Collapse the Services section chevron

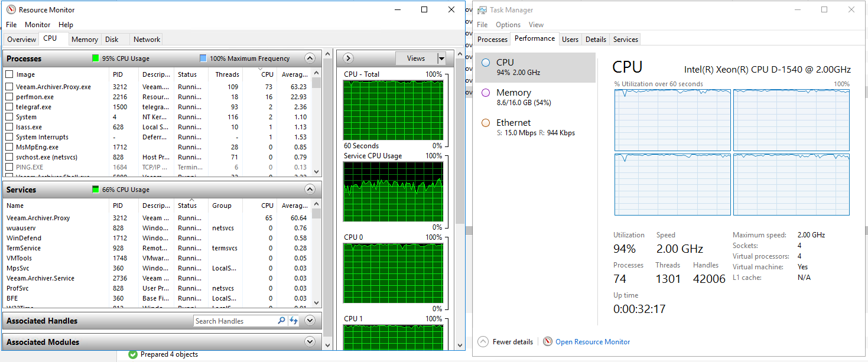(x=310, y=190)
